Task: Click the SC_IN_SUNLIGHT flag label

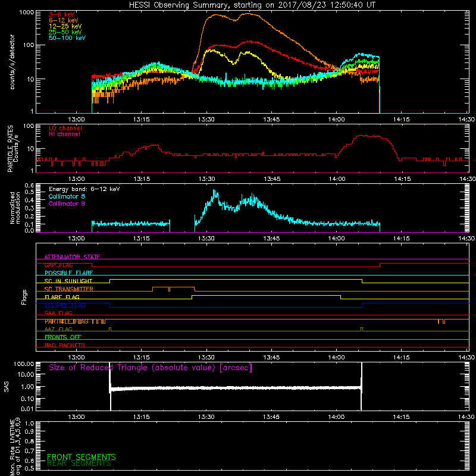Action: (x=68, y=281)
